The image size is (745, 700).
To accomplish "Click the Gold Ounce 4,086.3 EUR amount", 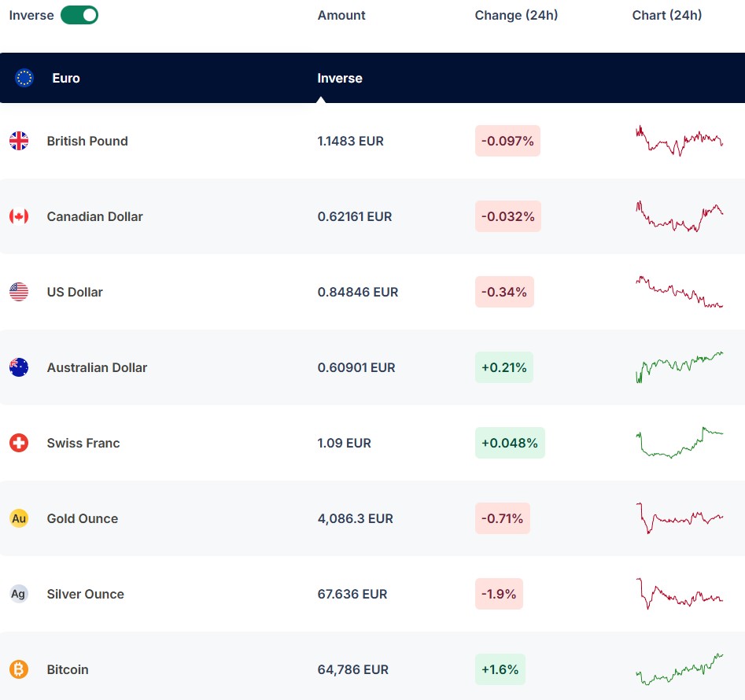I will (x=354, y=518).
